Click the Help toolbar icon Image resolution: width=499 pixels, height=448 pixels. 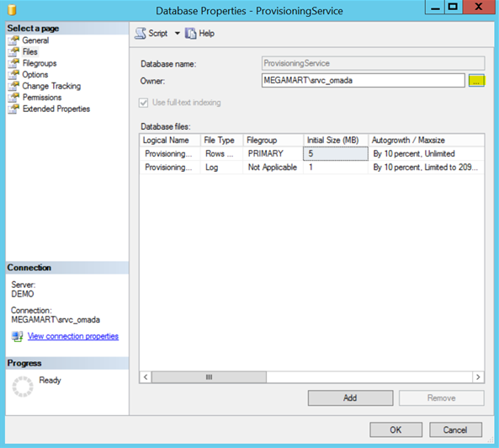191,34
